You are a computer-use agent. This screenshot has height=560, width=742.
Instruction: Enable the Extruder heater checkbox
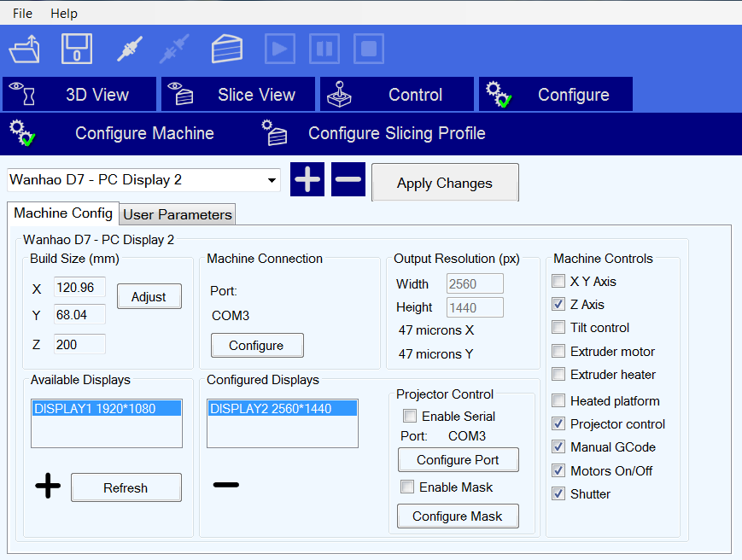(558, 374)
